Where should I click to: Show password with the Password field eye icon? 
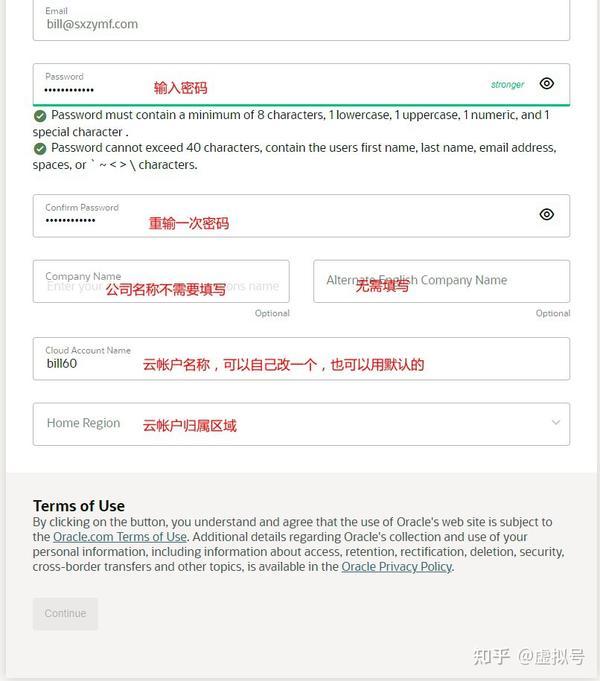click(x=547, y=83)
